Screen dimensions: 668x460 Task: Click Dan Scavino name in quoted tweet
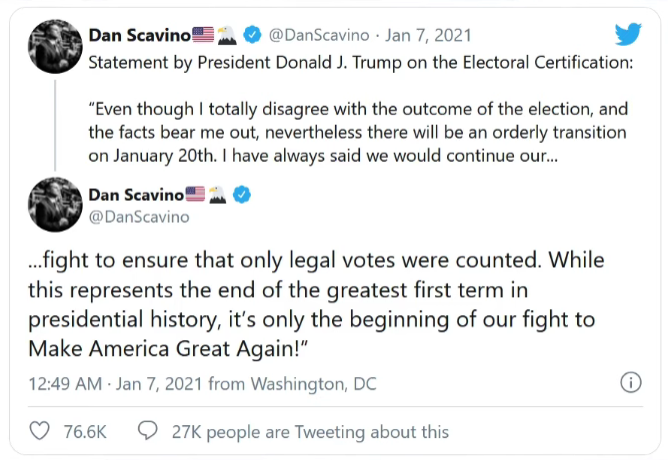coord(139,35)
